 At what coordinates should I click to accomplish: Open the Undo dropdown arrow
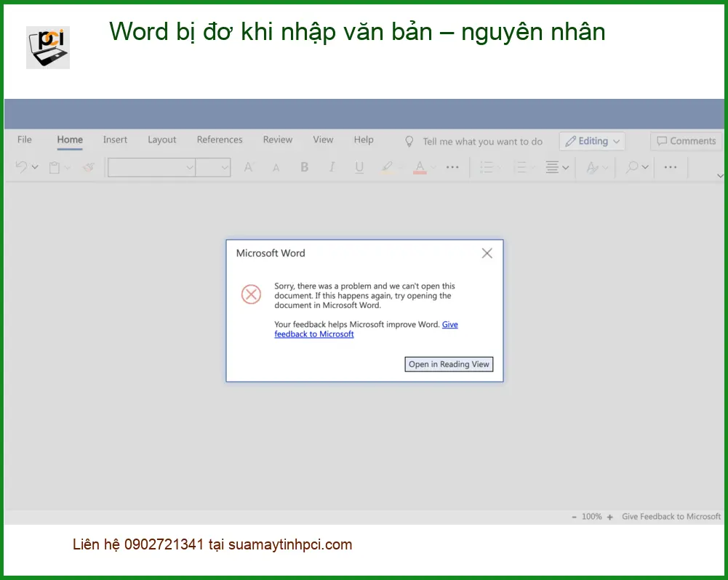[35, 167]
